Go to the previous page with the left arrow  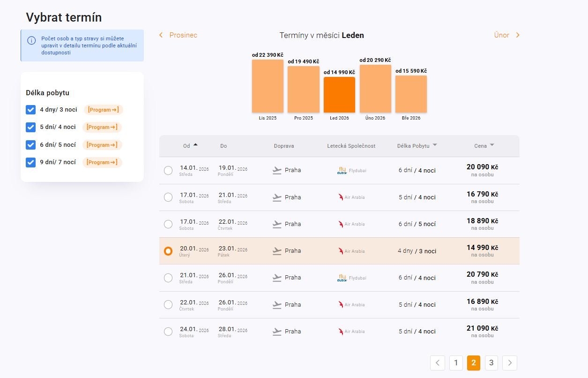click(x=438, y=363)
